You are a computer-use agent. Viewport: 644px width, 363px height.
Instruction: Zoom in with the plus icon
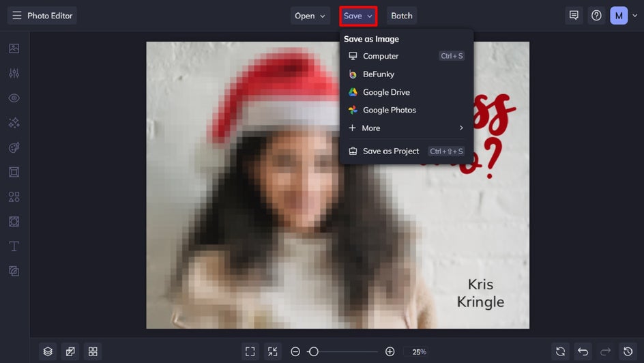[390, 351]
